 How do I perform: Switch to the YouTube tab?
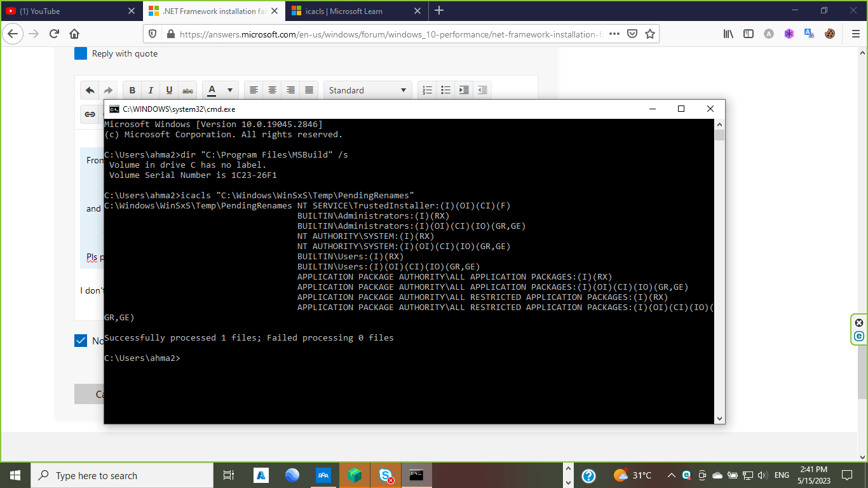[x=70, y=11]
